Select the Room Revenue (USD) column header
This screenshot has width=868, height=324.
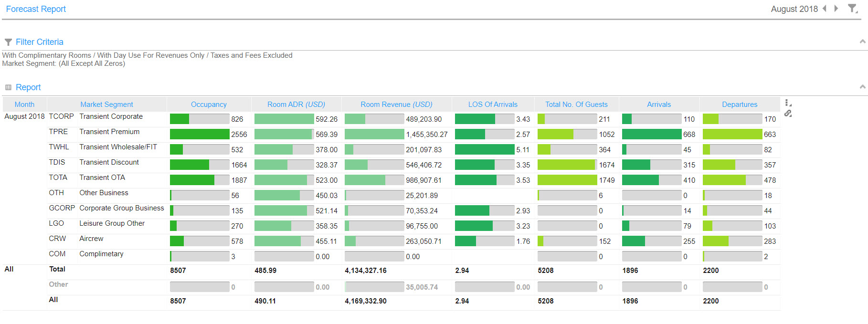pyautogui.click(x=396, y=105)
